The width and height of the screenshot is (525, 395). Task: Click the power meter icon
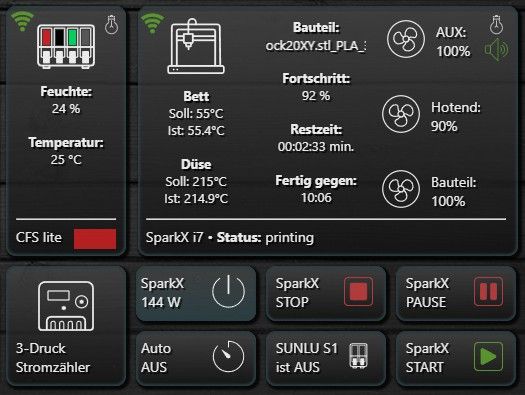66,306
